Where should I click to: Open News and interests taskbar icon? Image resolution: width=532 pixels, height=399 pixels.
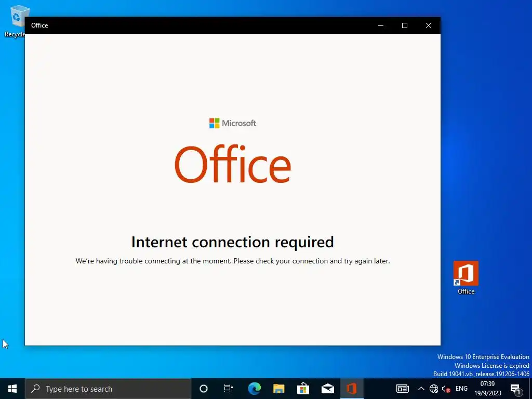[403, 389]
